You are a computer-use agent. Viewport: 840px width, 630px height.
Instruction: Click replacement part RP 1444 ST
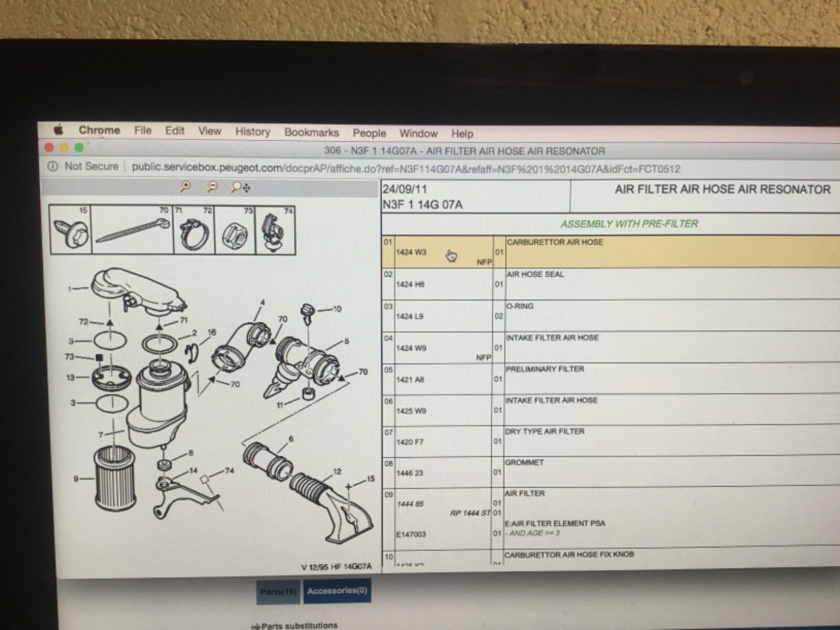(470, 513)
